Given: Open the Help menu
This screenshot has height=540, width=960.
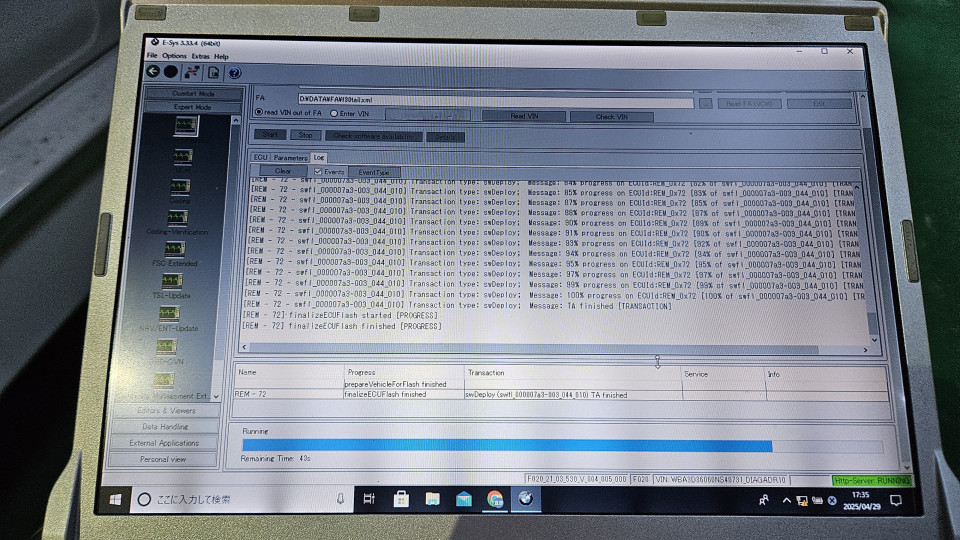Looking at the screenshot, I should point(221,57).
